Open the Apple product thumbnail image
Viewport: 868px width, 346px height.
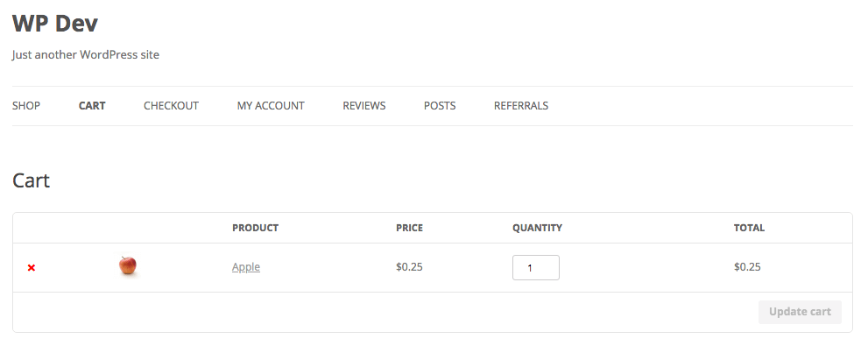tap(128, 265)
